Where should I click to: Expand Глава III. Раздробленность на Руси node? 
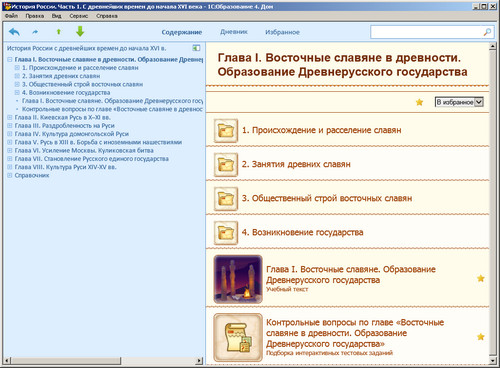pyautogui.click(x=10, y=126)
